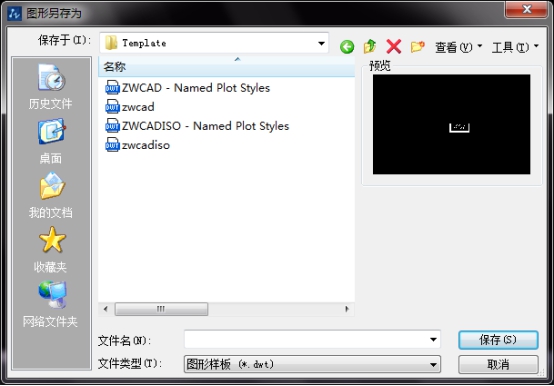Viewport: 554px width, 386px height.
Task: Expand the 保存于 Template location dropdown
Action: coord(321,43)
